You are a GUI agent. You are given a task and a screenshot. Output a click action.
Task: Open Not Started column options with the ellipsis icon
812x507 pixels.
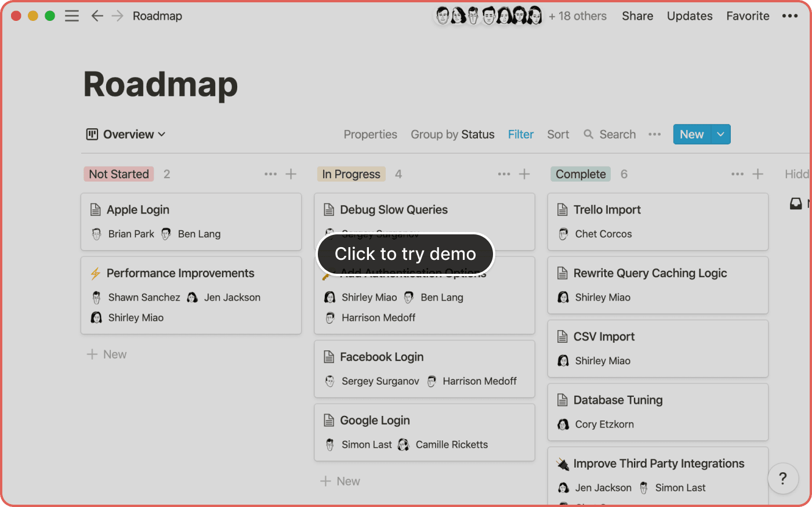pos(270,173)
